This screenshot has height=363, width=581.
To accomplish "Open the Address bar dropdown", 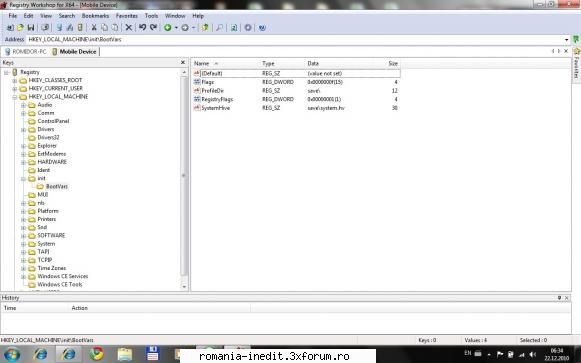I will point(567,40).
